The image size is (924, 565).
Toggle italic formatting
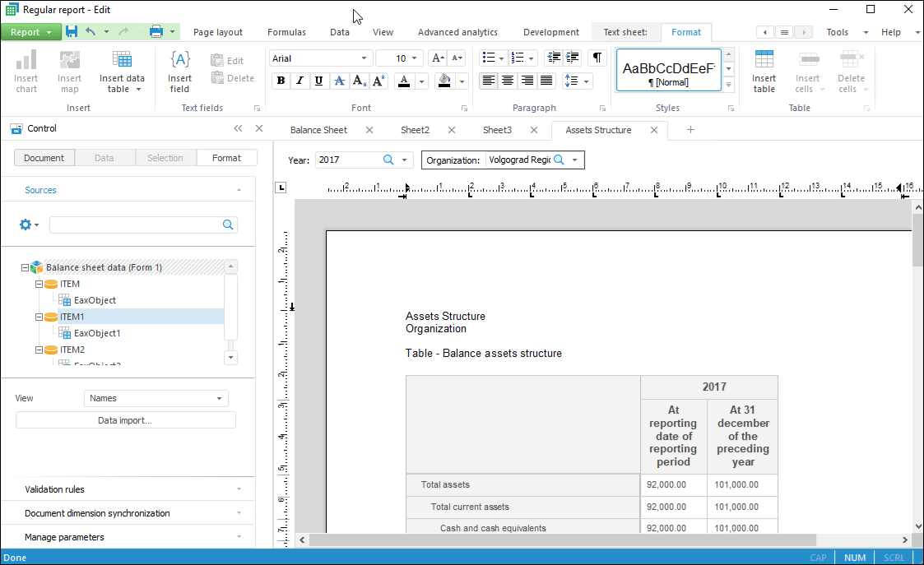(299, 81)
